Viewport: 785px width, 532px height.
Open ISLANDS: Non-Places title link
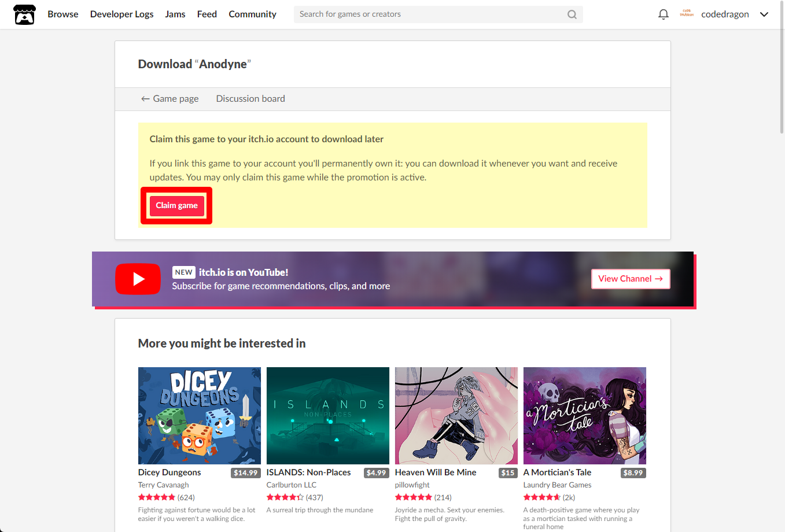pyautogui.click(x=309, y=472)
